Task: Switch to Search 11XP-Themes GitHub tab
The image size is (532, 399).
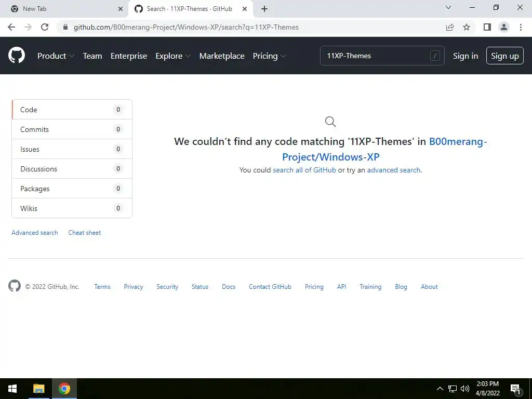Action: point(191,9)
